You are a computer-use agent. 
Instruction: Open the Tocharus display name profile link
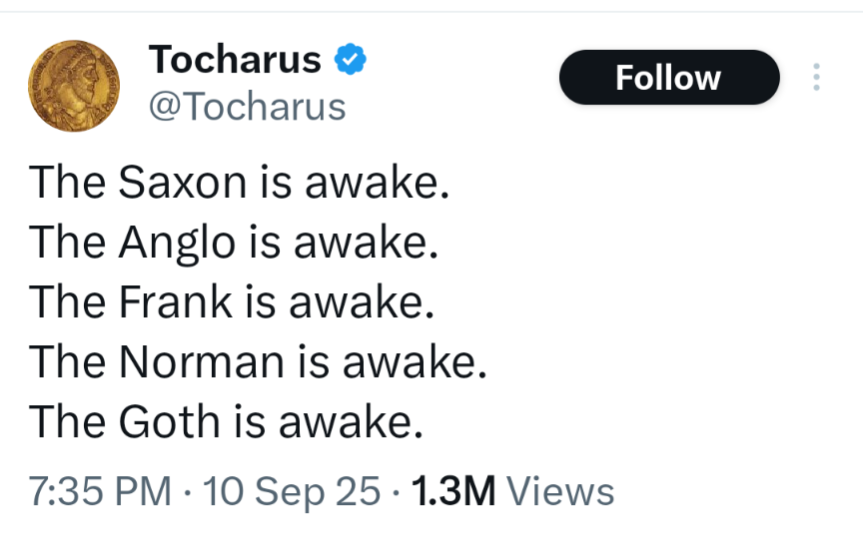(x=234, y=59)
